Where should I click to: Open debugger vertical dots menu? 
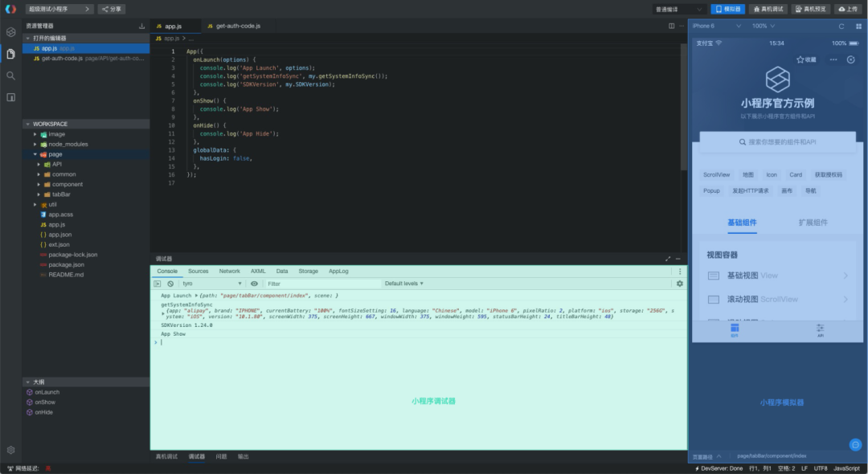(x=680, y=271)
